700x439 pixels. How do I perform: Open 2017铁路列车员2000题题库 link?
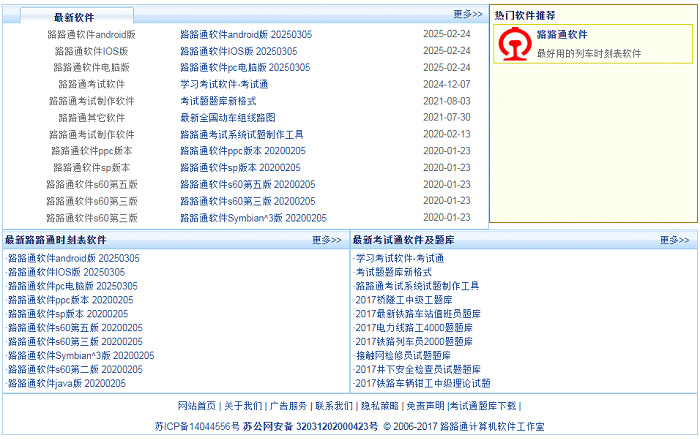click(x=414, y=342)
